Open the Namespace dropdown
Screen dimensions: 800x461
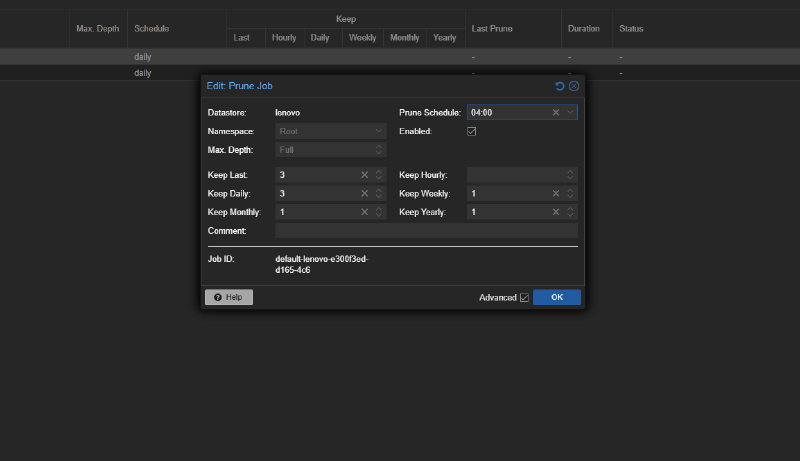point(379,131)
